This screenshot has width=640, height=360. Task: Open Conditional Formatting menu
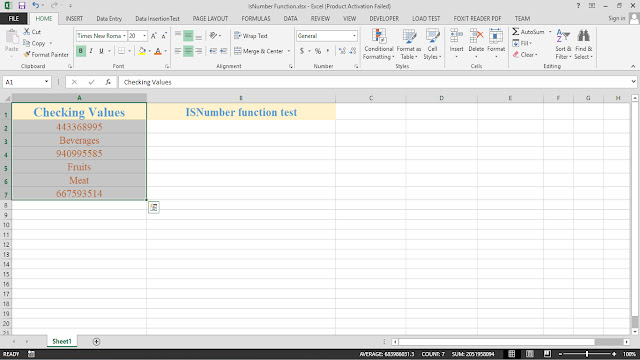pyautogui.click(x=379, y=44)
